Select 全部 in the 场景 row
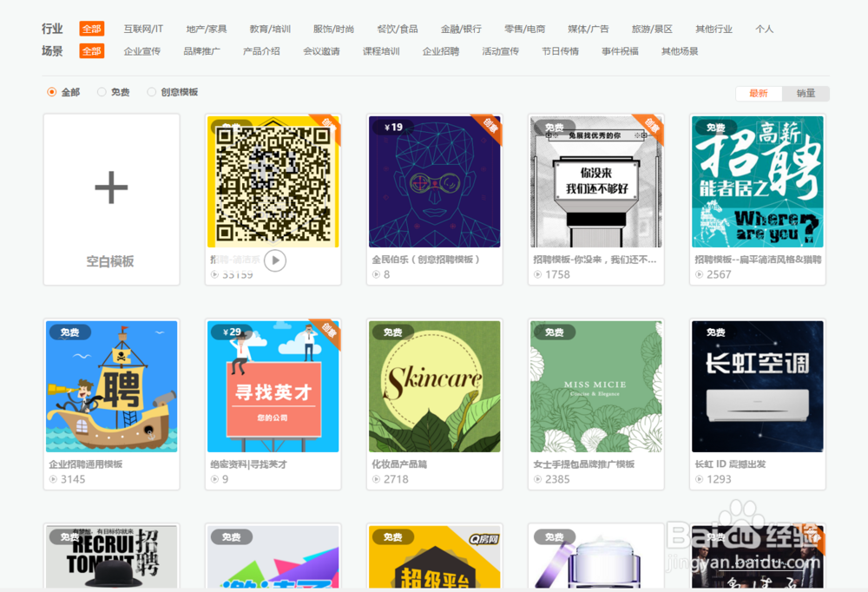The height and width of the screenshot is (592, 868). (91, 51)
